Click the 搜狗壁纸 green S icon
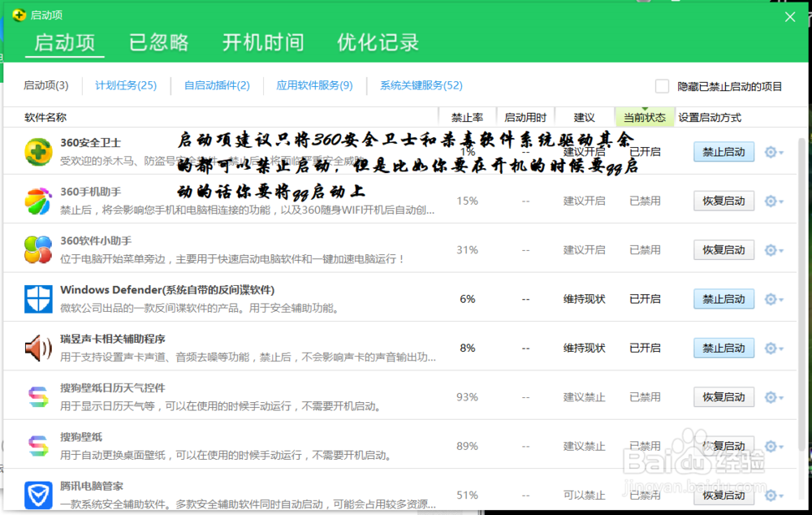The image size is (812, 515). (x=37, y=445)
